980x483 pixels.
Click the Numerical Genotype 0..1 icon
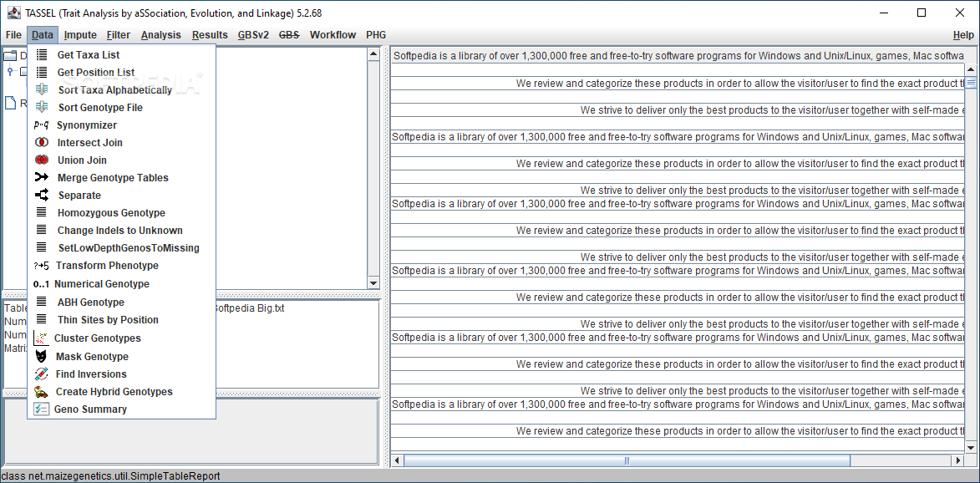(41, 283)
